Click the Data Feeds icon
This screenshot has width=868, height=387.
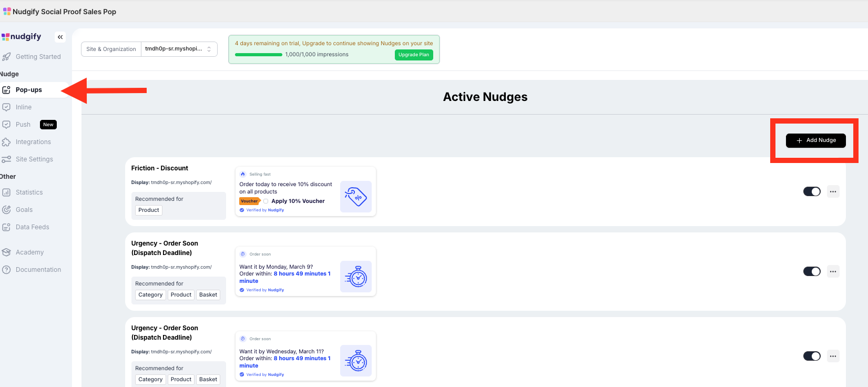6,227
